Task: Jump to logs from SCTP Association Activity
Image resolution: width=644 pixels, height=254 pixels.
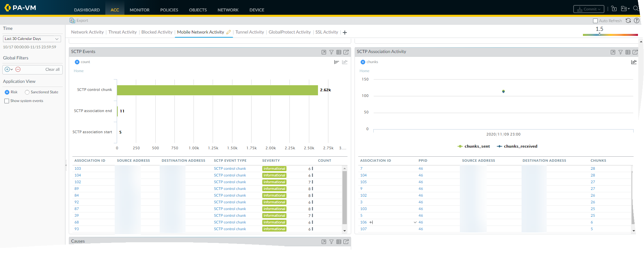Action: click(x=628, y=52)
